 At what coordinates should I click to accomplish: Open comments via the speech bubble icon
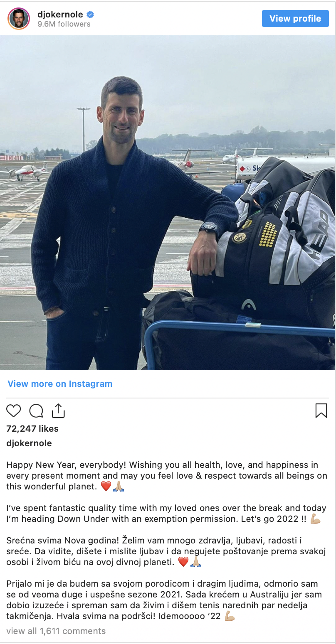[36, 411]
